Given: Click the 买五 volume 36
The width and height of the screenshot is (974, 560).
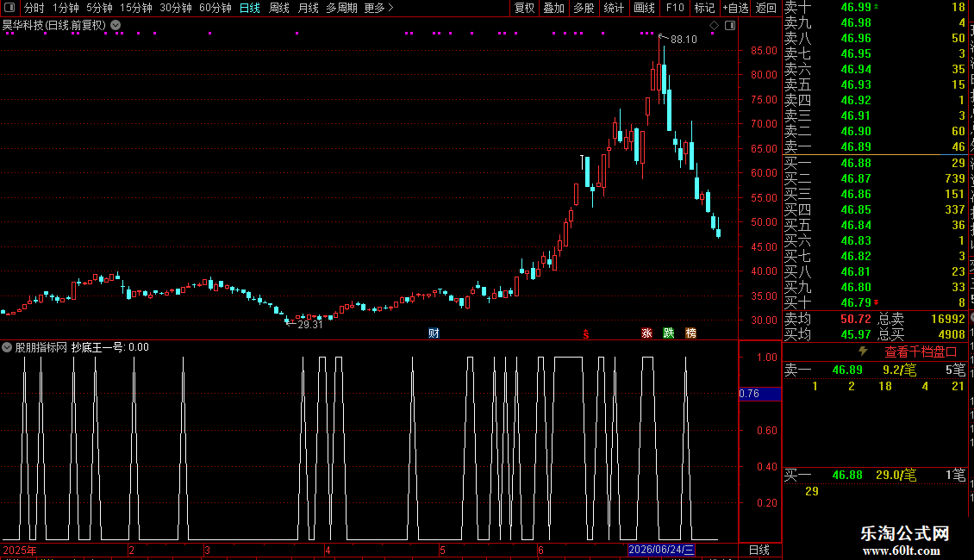Looking at the screenshot, I should click(x=958, y=226).
